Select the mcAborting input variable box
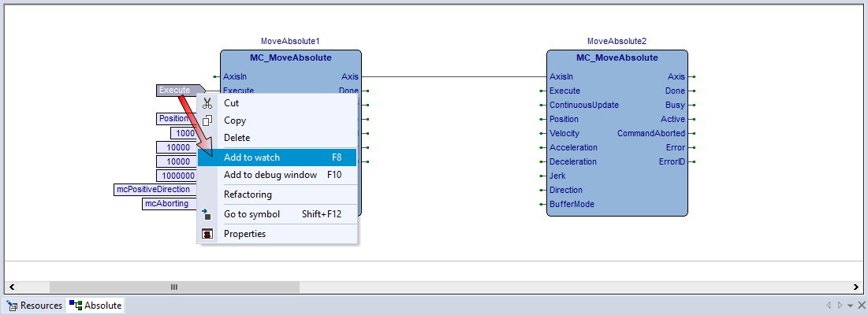 pos(168,204)
